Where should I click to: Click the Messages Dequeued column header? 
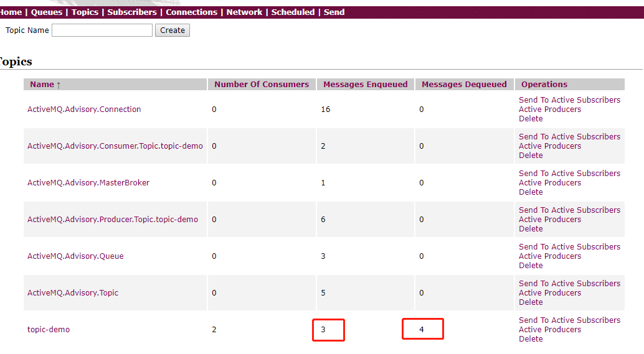click(x=464, y=85)
